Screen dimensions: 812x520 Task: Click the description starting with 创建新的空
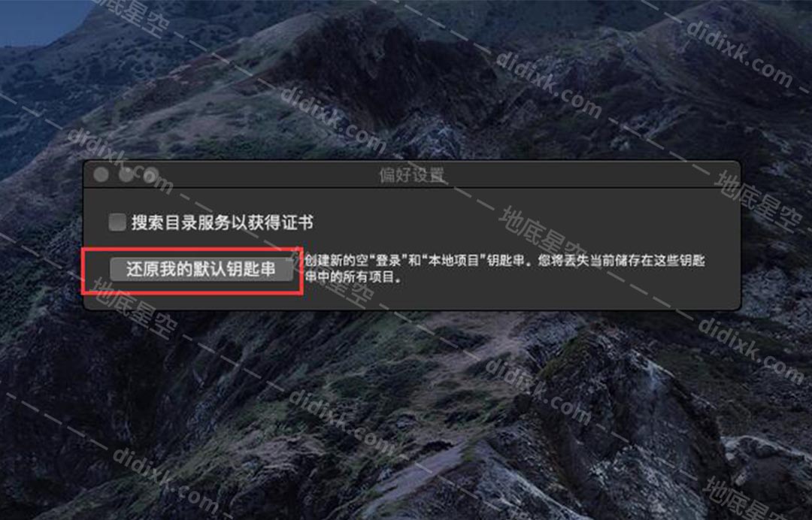click(504, 268)
